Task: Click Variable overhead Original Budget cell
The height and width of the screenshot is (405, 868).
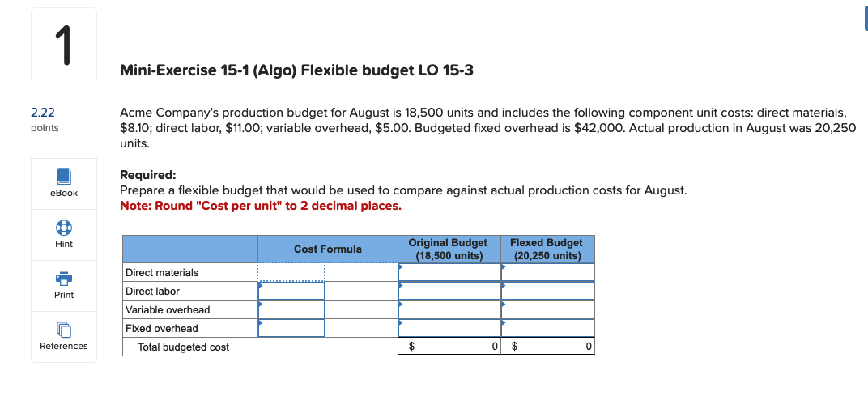Action: (x=449, y=309)
